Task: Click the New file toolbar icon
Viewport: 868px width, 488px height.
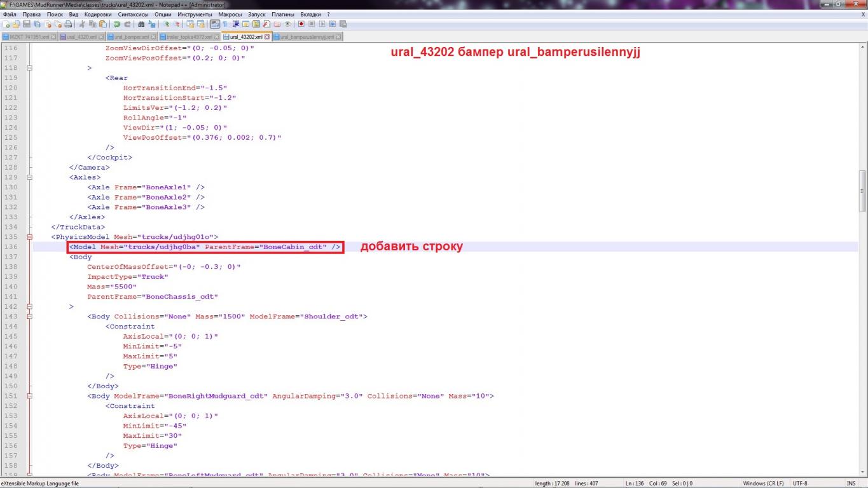Action: point(6,24)
